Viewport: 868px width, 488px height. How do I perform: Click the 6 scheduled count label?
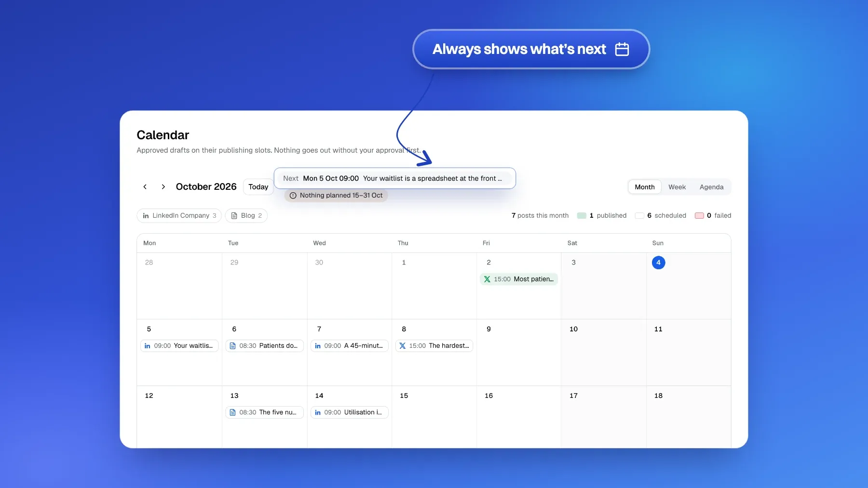[666, 215]
